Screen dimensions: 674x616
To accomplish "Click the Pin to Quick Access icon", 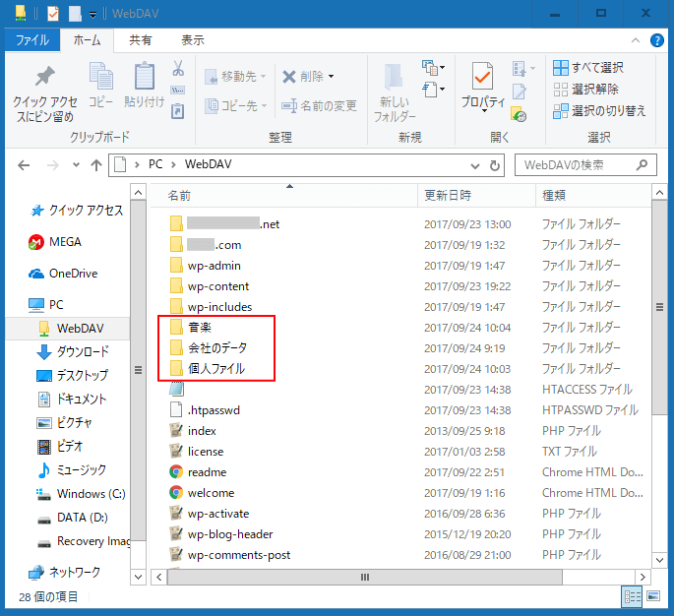I will (x=44, y=78).
